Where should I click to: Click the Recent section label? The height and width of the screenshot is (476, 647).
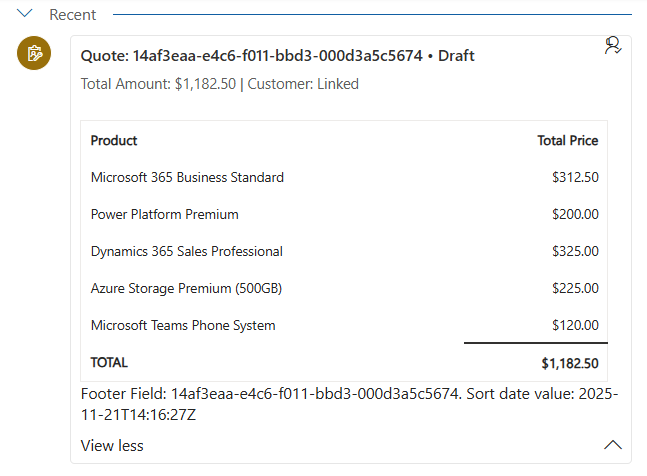coord(73,15)
